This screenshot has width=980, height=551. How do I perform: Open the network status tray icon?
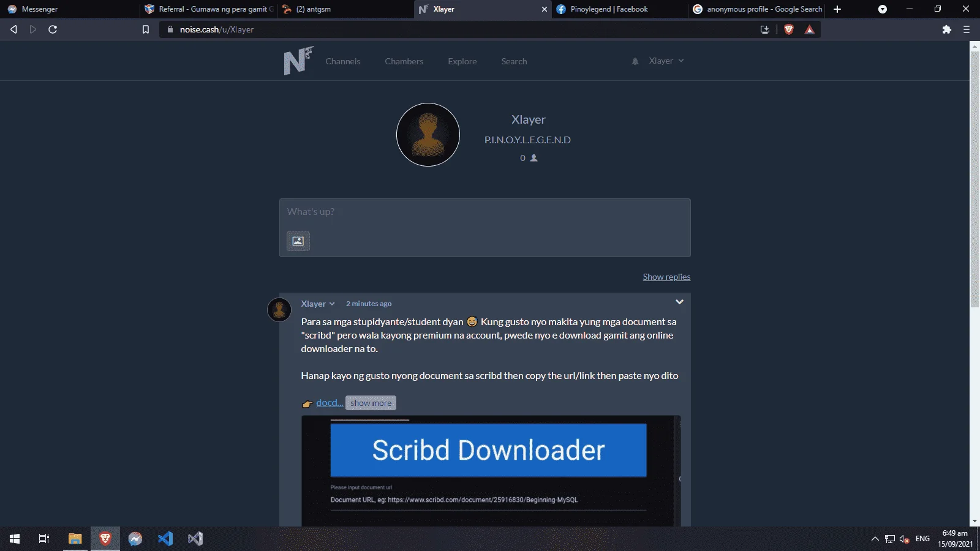[x=890, y=539]
